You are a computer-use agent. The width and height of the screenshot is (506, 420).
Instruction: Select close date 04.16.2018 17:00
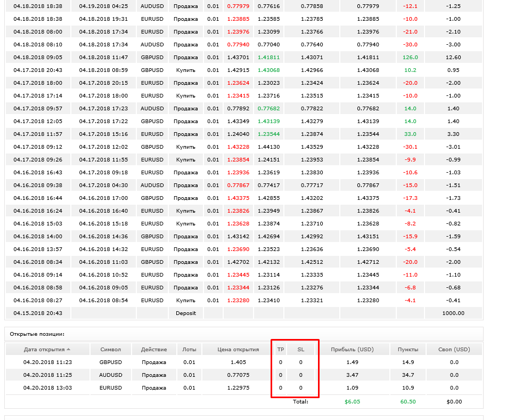[x=103, y=198]
